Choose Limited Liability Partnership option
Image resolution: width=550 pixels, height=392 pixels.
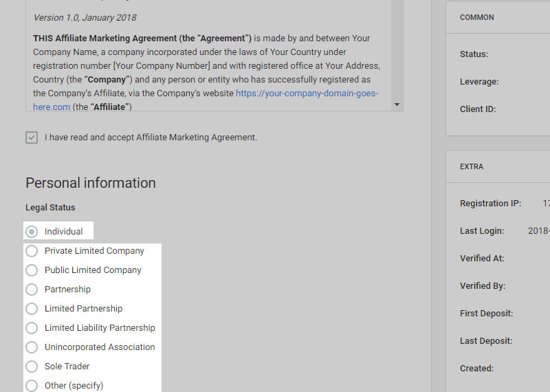[x=32, y=328]
